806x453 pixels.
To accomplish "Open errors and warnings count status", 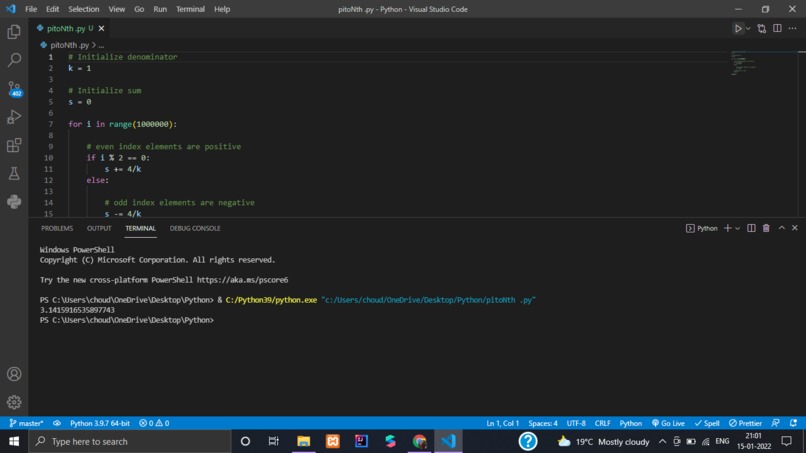I will (x=154, y=423).
